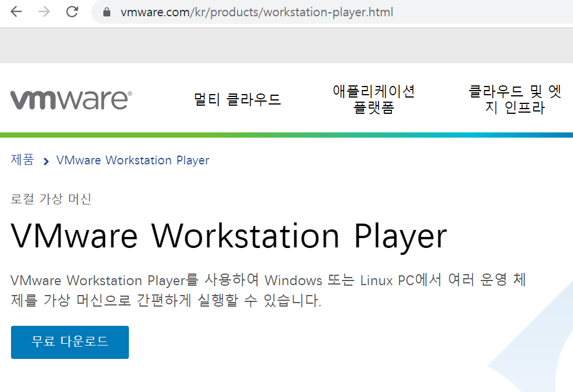
Task: Select the 로컬 가상 머신 subtitle text
Action: click(x=51, y=199)
